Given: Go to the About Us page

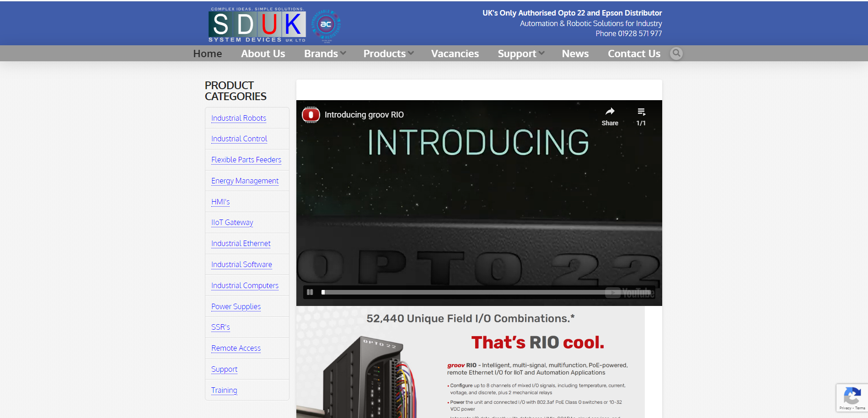Looking at the screenshot, I should [263, 54].
